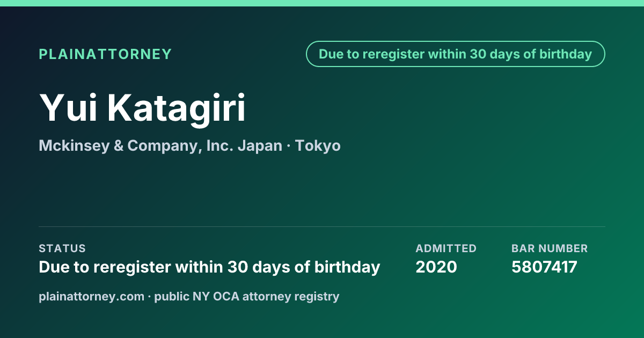Select the Tokyo location text
The height and width of the screenshot is (338, 644).
coord(318,145)
